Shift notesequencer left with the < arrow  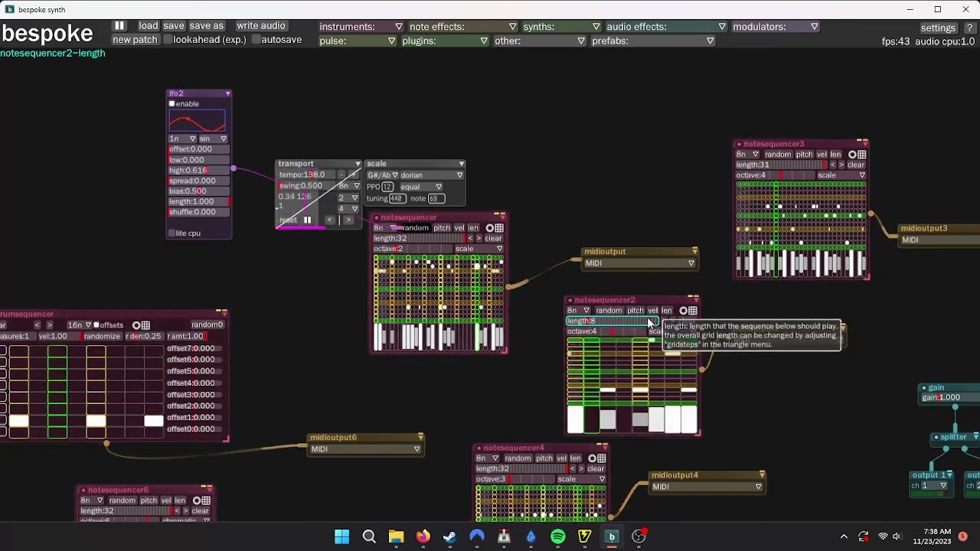point(470,239)
